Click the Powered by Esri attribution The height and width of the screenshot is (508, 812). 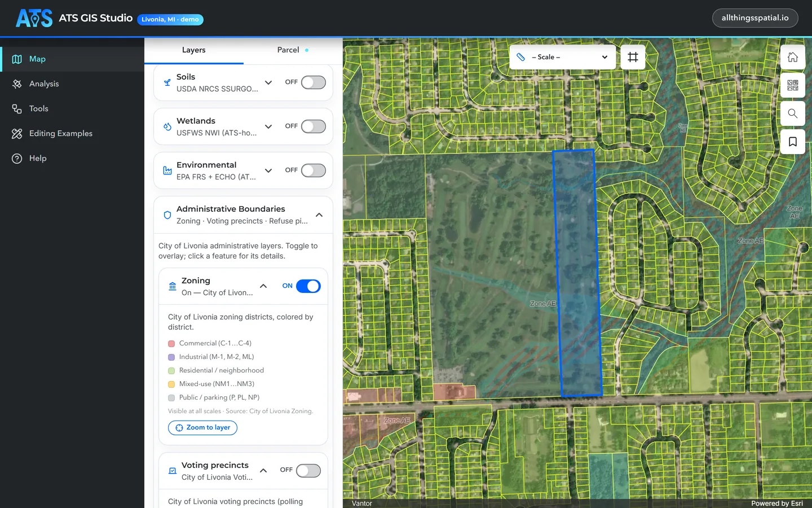[x=777, y=503]
